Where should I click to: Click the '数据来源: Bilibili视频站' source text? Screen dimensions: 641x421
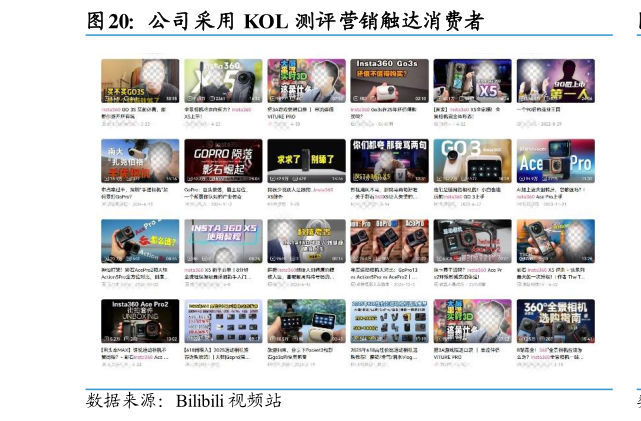(x=184, y=401)
